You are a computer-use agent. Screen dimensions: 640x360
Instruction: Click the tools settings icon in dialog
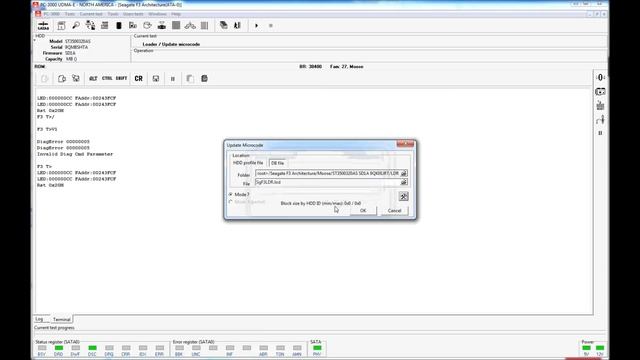click(x=403, y=197)
